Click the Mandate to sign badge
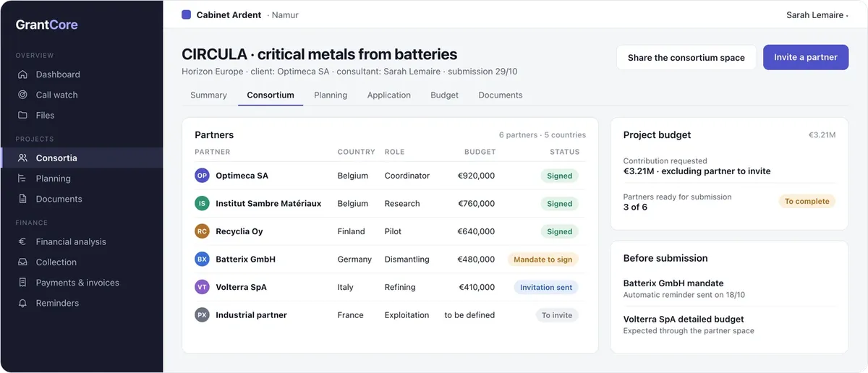 tap(542, 260)
